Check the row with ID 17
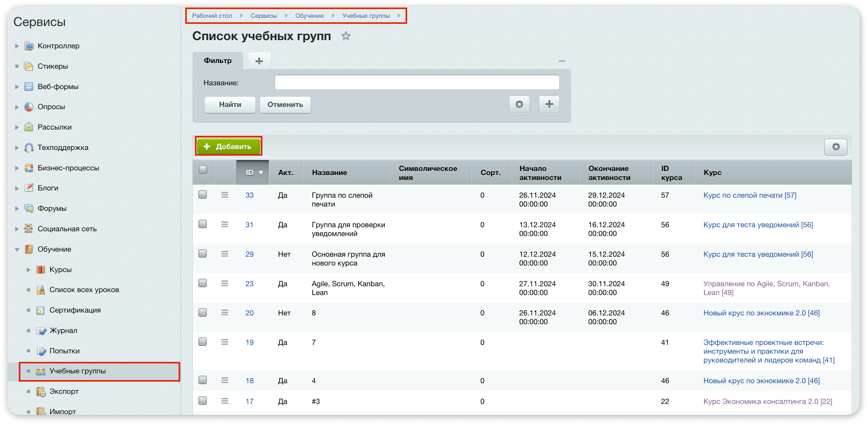868x424 pixels. coord(202,401)
